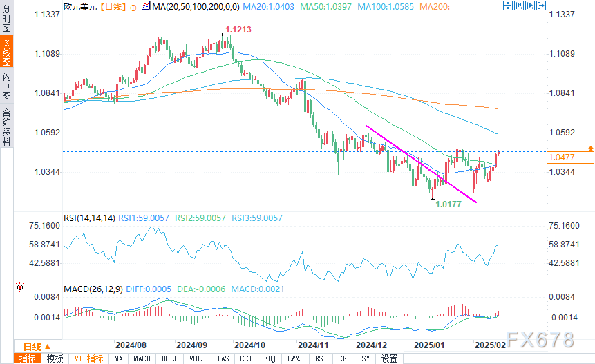Choose the CCI indicator button
Image resolution: width=595 pixels, height=364 pixels.
(246, 358)
